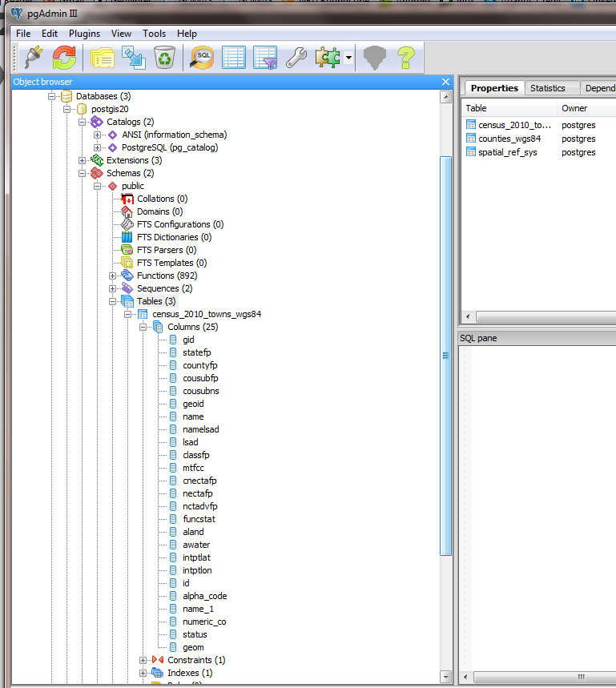Open the Guru hints icon
Viewport: 616px width, 688px height.
coord(375,58)
